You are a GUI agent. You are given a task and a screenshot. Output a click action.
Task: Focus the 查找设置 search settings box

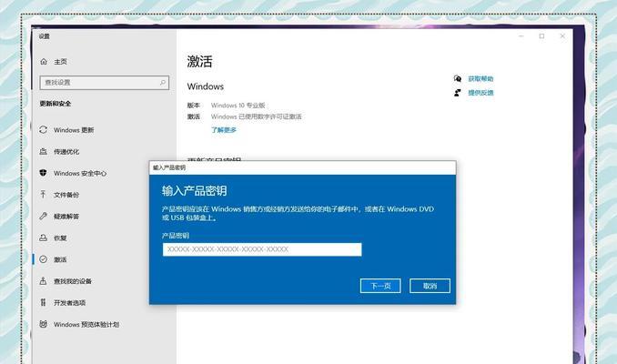[x=105, y=83]
